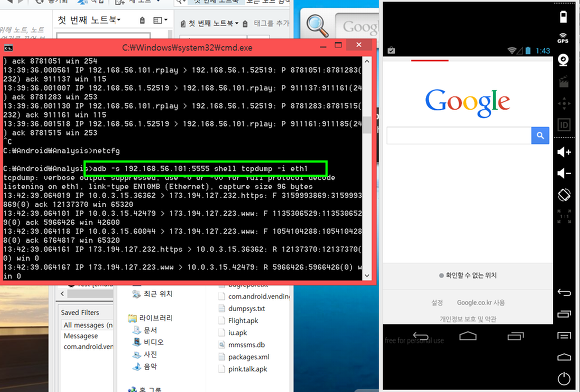Tap the Home icon in emulator sidebar
580x392 pixels.
pyautogui.click(x=564, y=357)
